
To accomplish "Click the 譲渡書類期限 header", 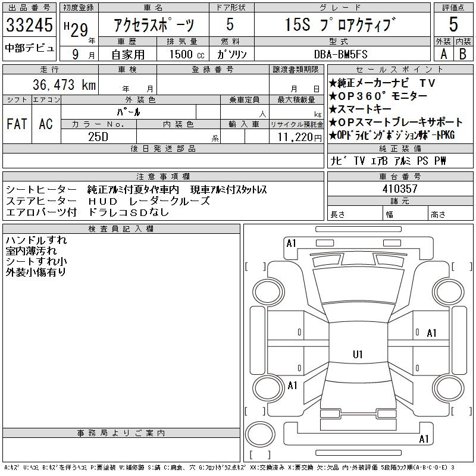I will tap(296, 70).
